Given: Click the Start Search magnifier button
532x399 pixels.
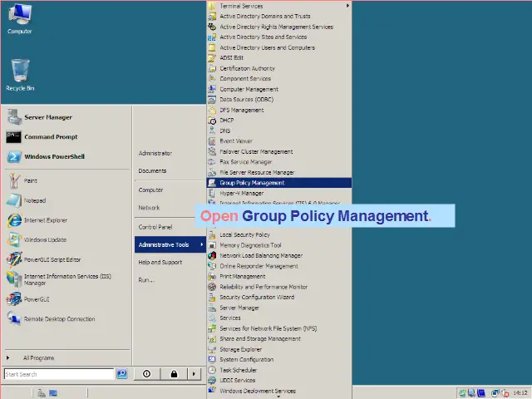Looking at the screenshot, I should point(122,374).
